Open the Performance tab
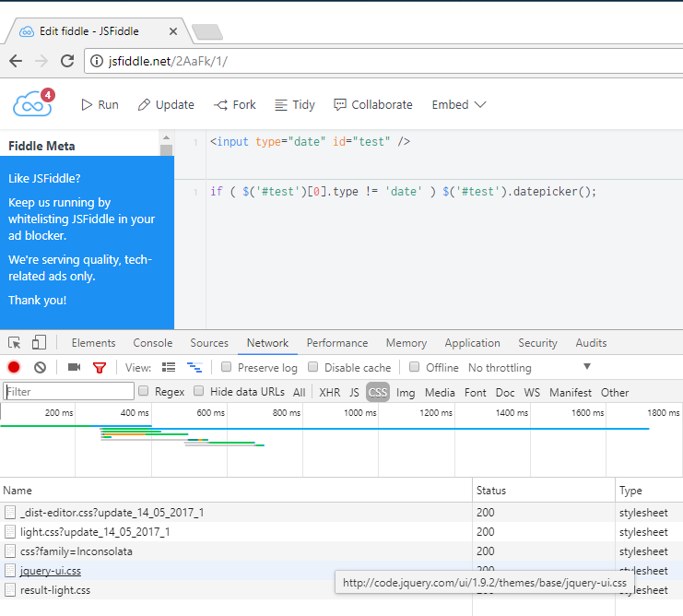683x616 pixels. pos(337,343)
